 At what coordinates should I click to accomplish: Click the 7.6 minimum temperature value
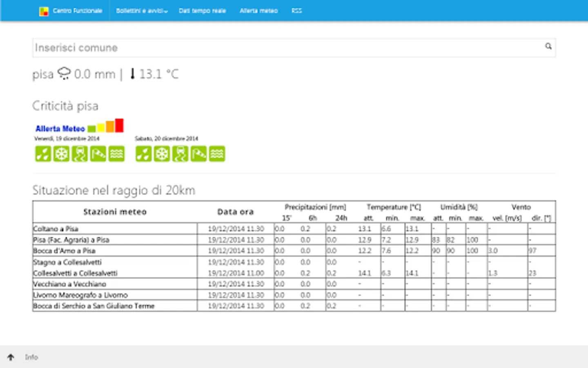pos(386,251)
